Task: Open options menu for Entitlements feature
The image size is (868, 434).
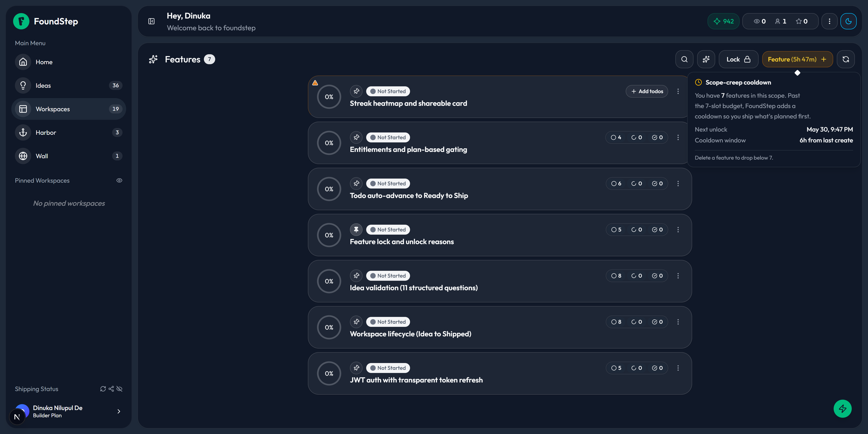Action: coord(678,137)
